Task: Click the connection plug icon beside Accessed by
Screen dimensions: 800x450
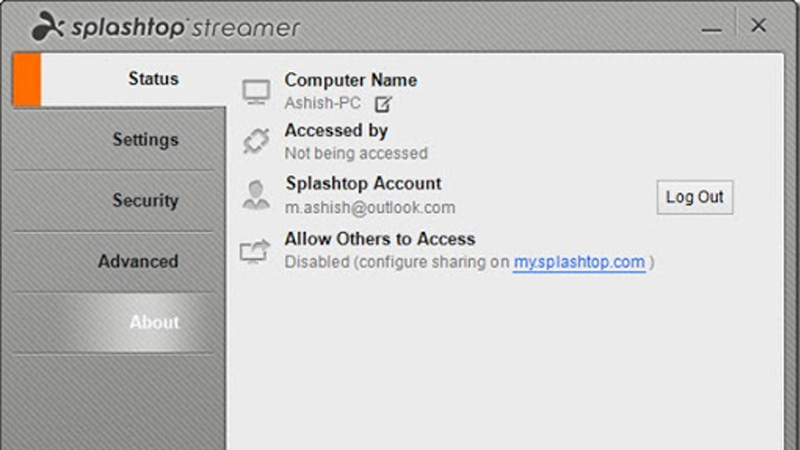Action: tap(256, 141)
